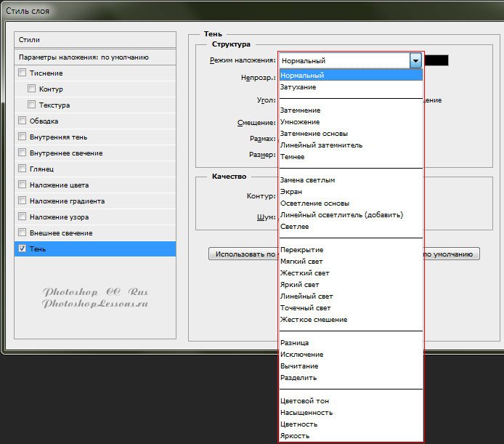The width and height of the screenshot is (504, 444).
Task: Pick the Перекрытие blend mode
Action: pos(302,250)
